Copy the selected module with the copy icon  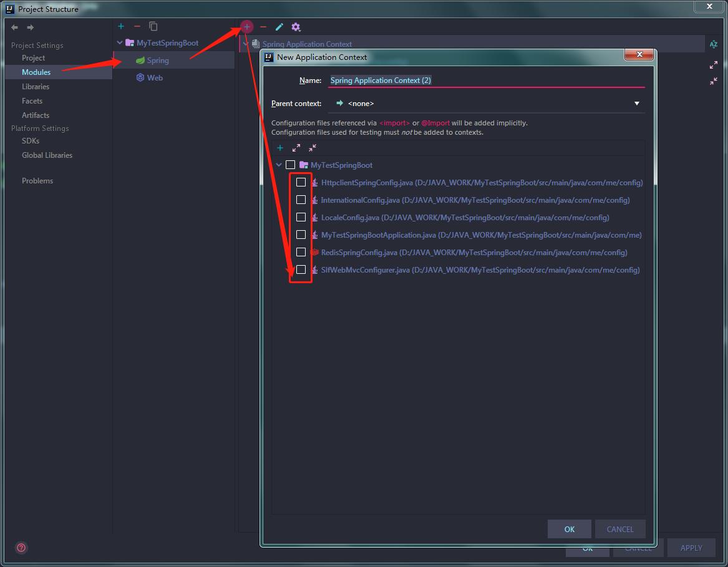[x=153, y=26]
